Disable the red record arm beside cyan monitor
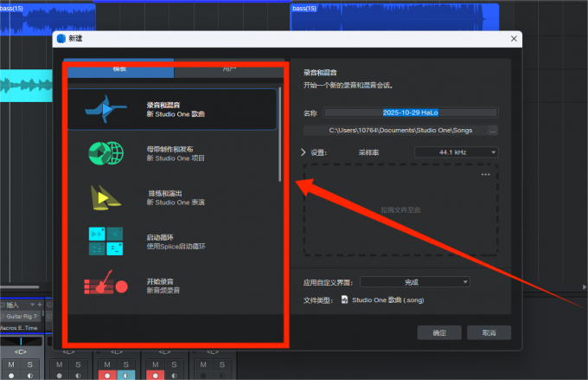588x380 pixels. click(107, 376)
